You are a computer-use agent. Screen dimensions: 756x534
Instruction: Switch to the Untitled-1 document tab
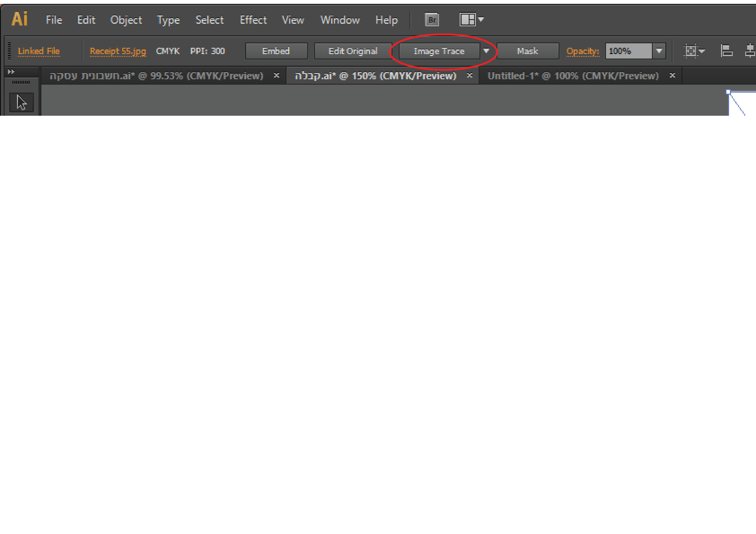[x=573, y=76]
